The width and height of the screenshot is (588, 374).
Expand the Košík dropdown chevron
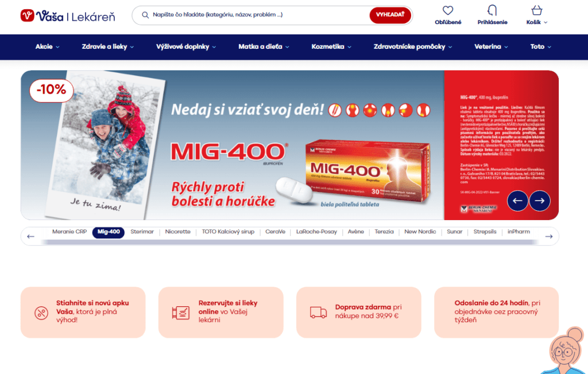coord(546,22)
